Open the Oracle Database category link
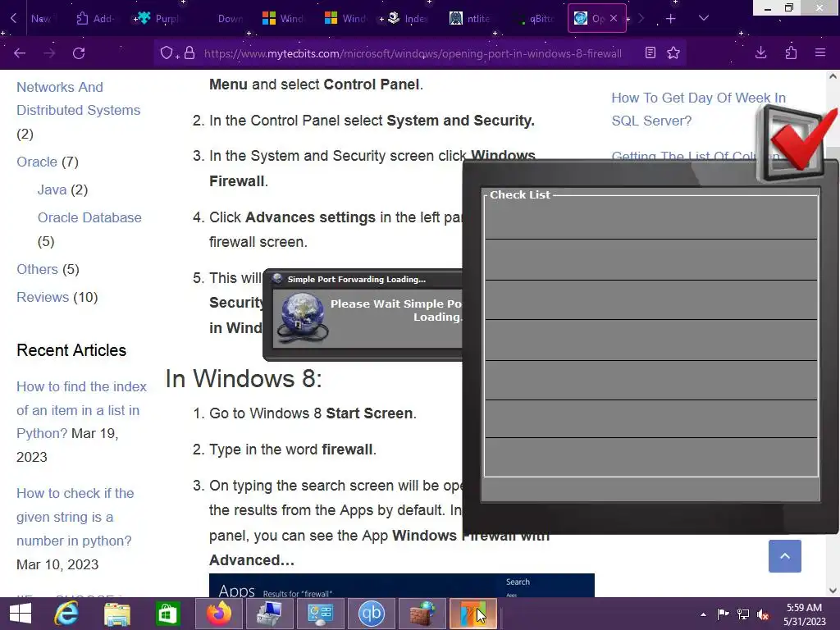 [89, 217]
